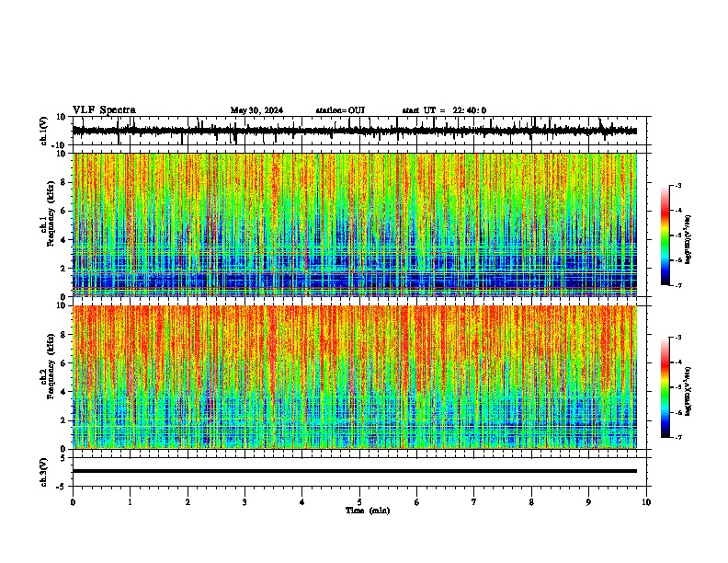Click the "station=OUI" header text
728x563 pixels.
[340, 110]
